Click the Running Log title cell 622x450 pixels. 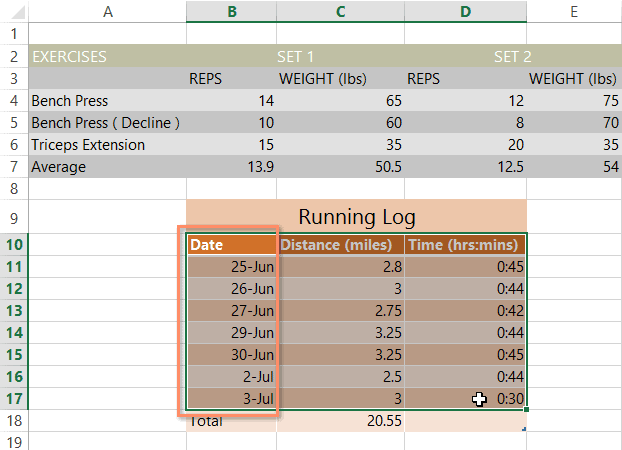[356, 217]
